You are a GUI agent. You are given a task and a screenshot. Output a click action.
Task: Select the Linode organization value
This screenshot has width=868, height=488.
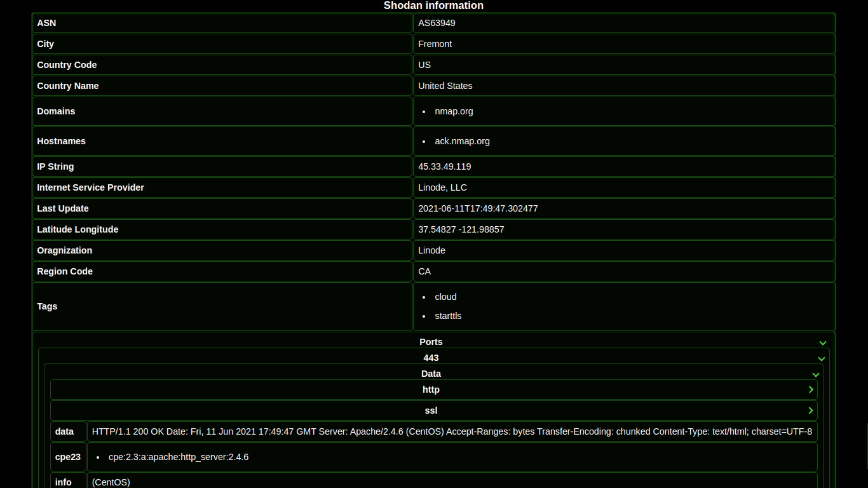click(431, 250)
